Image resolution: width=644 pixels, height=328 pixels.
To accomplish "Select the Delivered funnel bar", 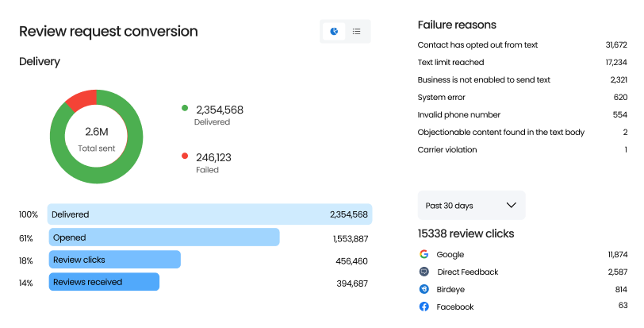I will tap(210, 214).
